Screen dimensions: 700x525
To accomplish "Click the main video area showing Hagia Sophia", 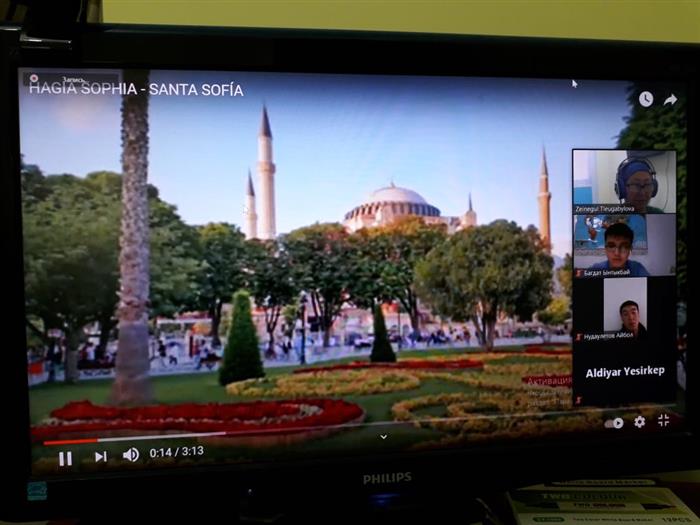I will point(300,250).
